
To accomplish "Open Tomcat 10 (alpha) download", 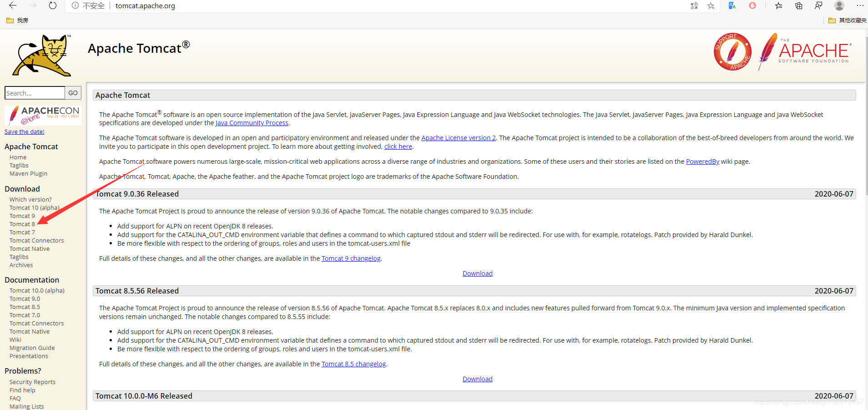I will [x=35, y=208].
